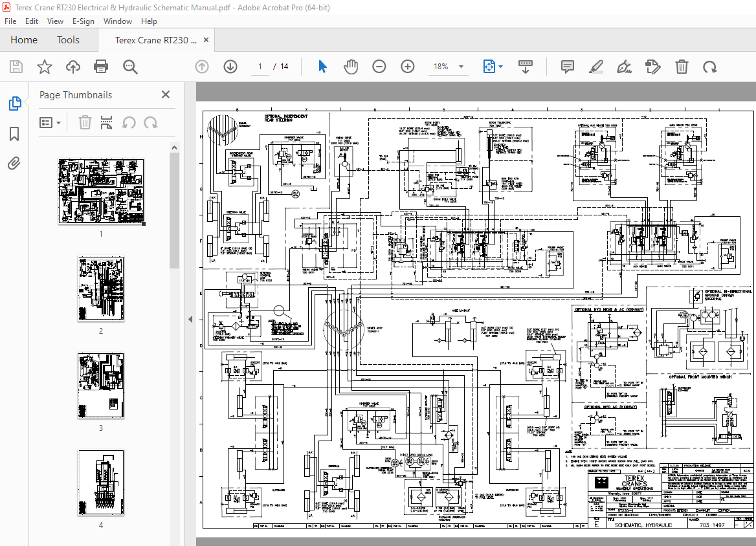Select the Highlight text pen tool
756x546 pixels.
coord(596,67)
